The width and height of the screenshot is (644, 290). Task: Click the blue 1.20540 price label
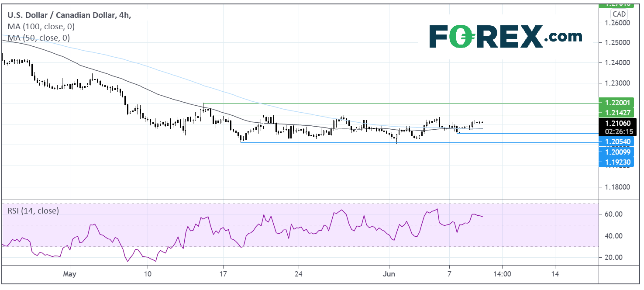pos(616,142)
